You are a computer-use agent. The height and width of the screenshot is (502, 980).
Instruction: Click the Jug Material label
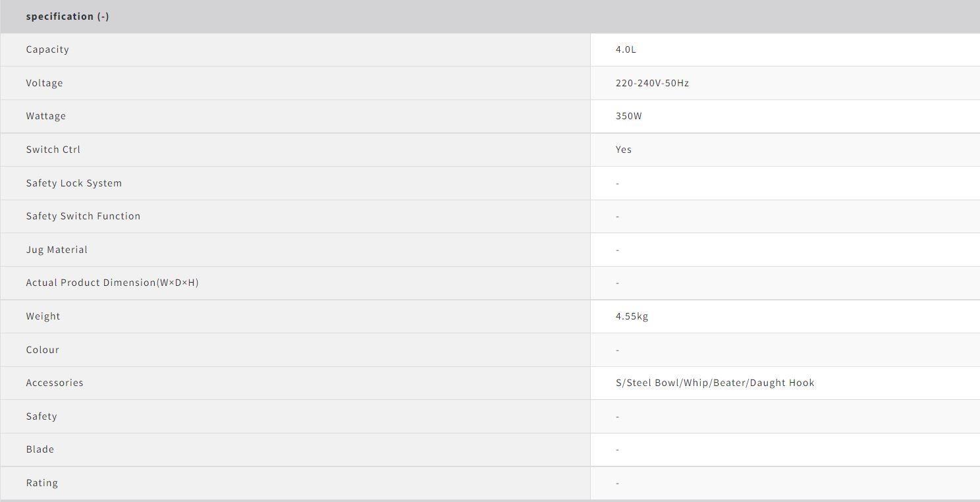pos(57,250)
